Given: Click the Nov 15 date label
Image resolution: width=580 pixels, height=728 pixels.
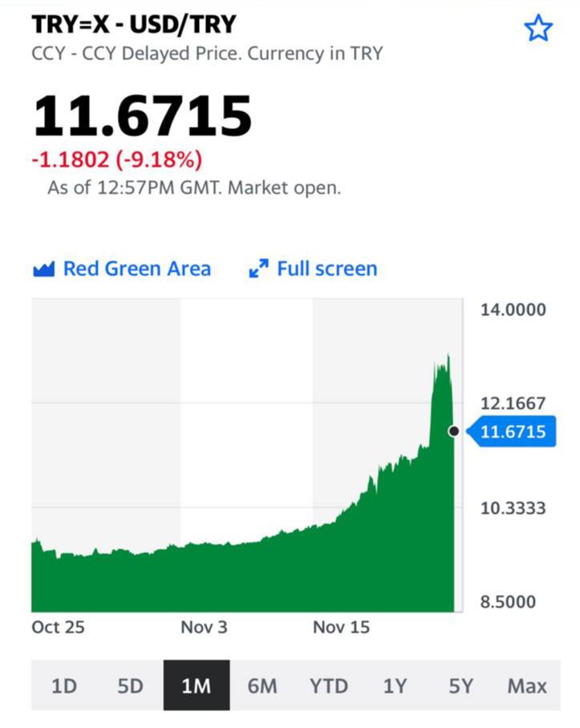Looking at the screenshot, I should click(341, 627).
